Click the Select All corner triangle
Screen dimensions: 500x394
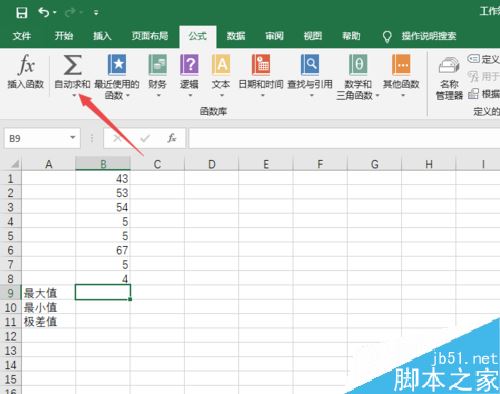[15, 164]
